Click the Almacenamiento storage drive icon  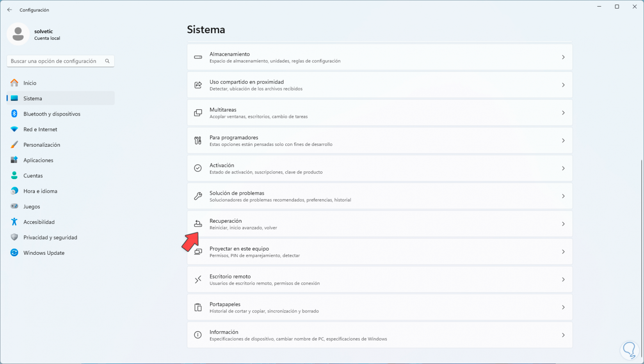[x=198, y=57]
